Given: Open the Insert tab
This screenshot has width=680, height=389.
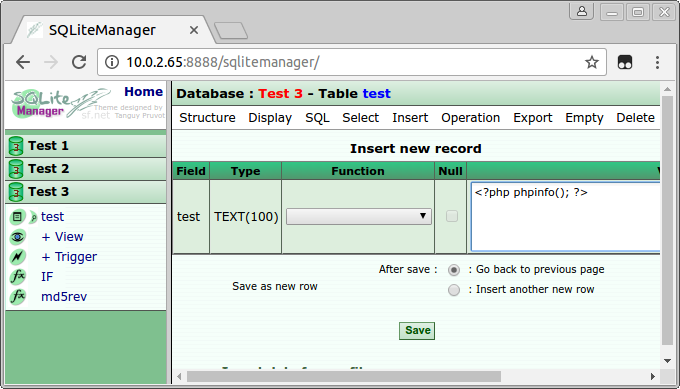Looking at the screenshot, I should [410, 118].
